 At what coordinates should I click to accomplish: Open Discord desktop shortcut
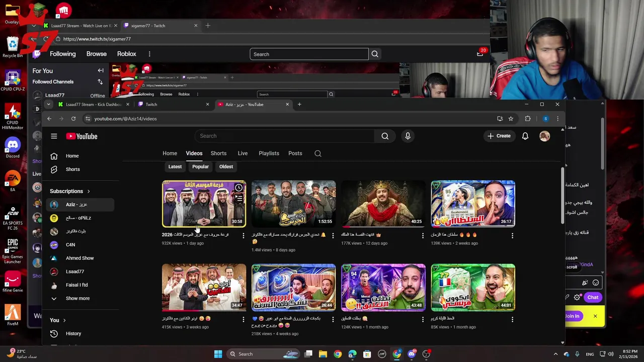[13, 148]
